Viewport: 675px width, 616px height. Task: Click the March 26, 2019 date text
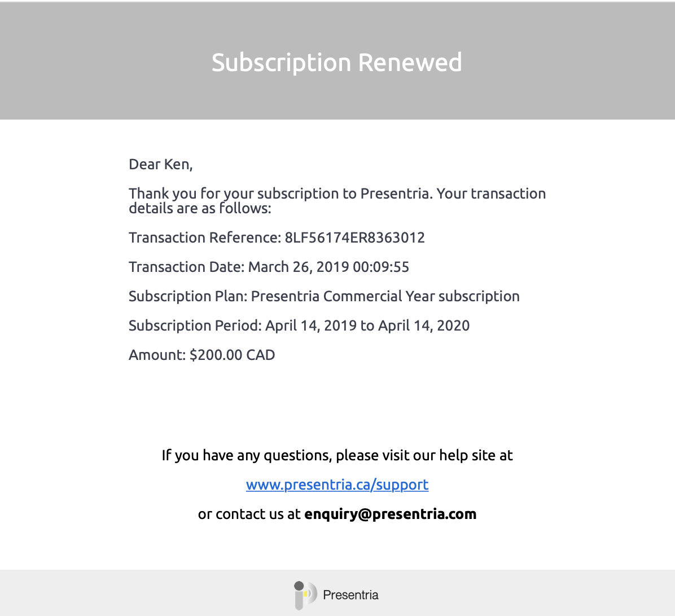click(x=299, y=267)
